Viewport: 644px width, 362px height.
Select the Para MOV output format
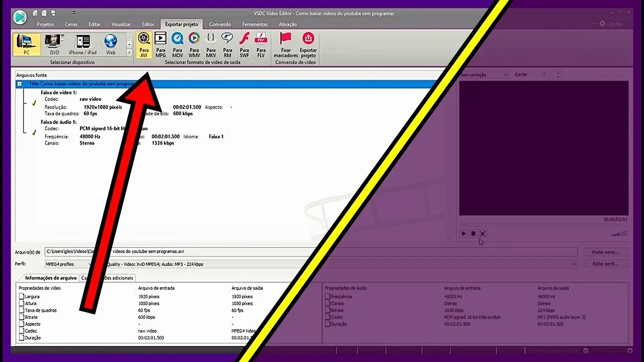(178, 45)
